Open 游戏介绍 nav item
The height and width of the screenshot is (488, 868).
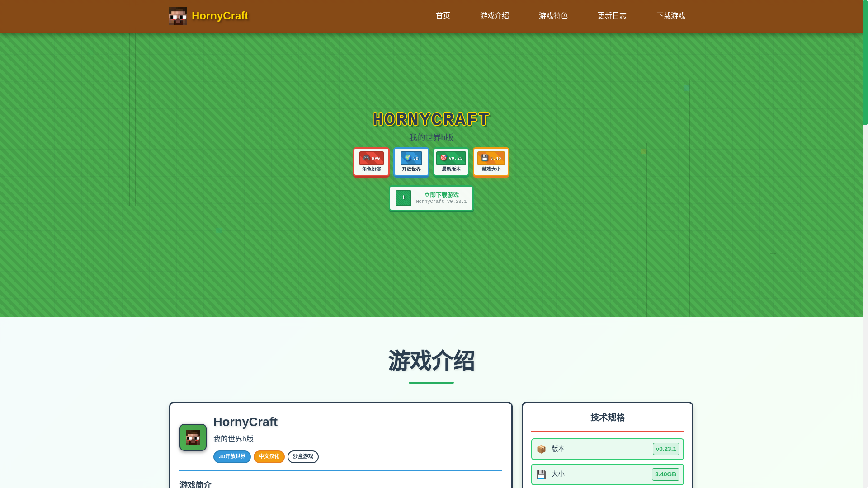(x=495, y=16)
